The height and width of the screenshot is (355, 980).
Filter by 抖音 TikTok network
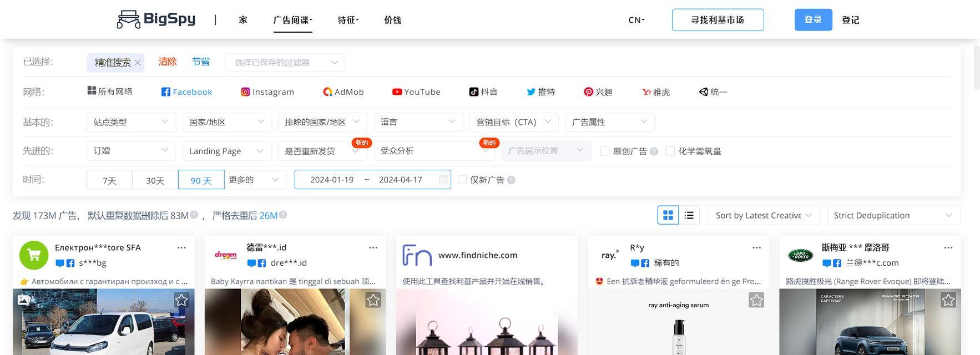point(483,92)
